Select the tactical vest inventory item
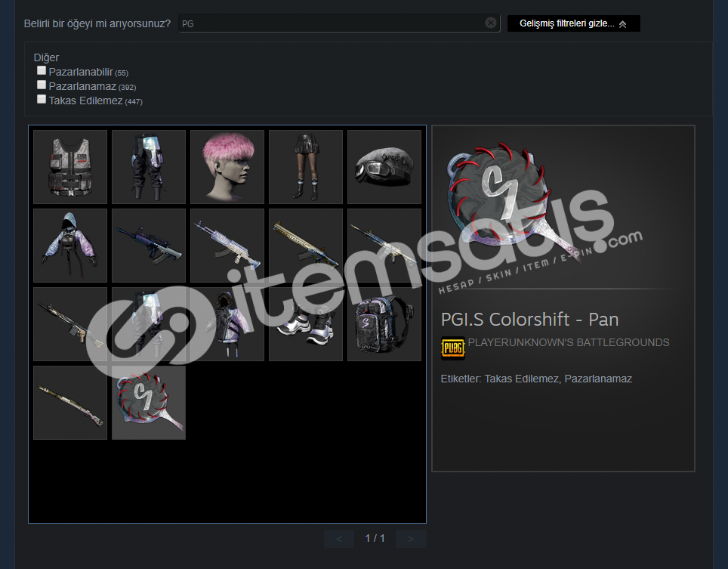This screenshot has height=569, width=728. (x=70, y=167)
